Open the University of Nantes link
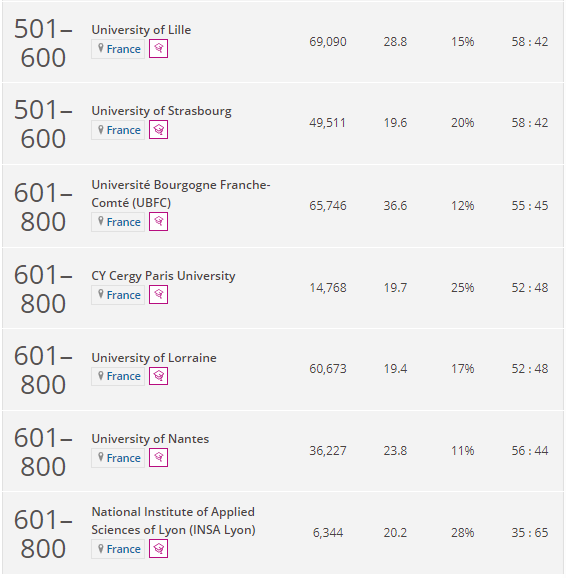This screenshot has width=566, height=578. pos(150,439)
